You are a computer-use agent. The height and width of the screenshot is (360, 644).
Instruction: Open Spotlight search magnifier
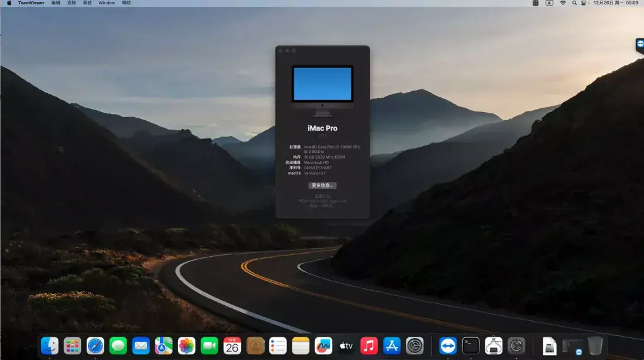tap(575, 3)
